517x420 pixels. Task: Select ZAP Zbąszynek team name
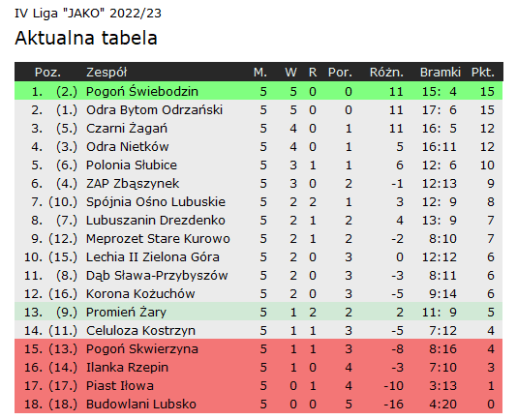pyautogui.click(x=133, y=184)
